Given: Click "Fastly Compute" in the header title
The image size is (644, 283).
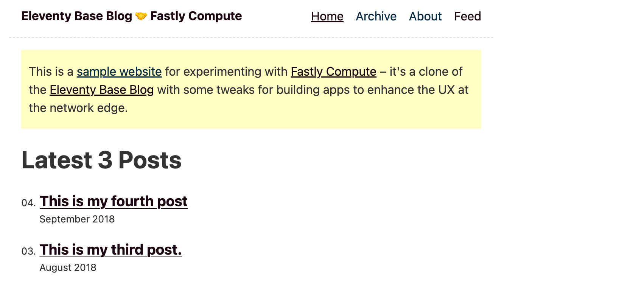Looking at the screenshot, I should [x=196, y=16].
